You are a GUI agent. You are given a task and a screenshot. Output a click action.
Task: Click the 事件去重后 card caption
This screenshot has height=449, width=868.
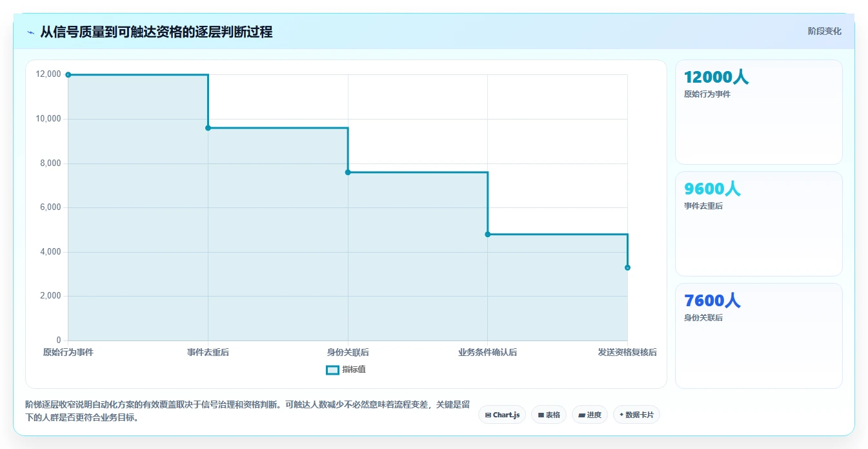pos(703,206)
